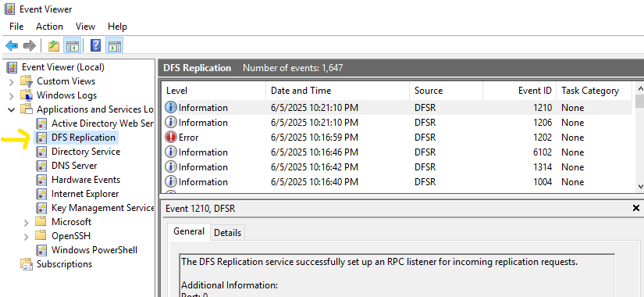Collapse Applications and Services Logs node

[x=12, y=110]
